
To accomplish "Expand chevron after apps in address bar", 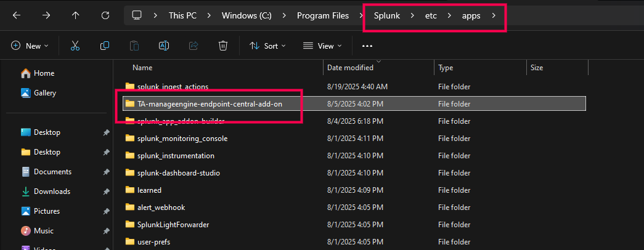I will (494, 15).
